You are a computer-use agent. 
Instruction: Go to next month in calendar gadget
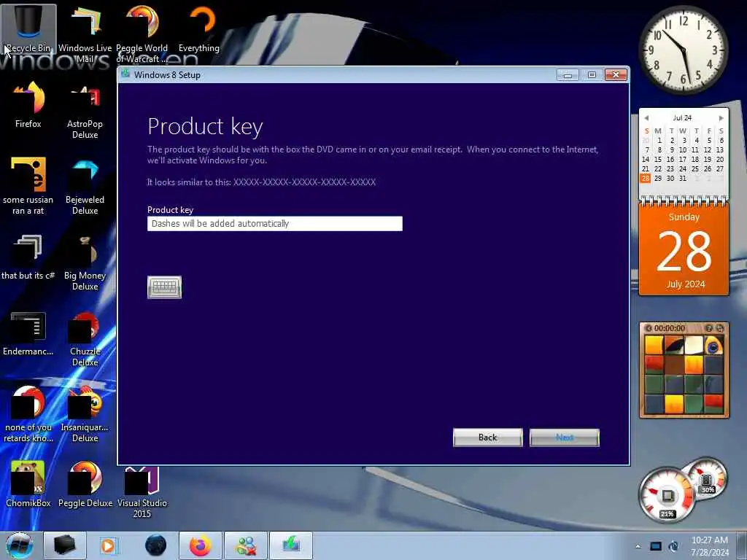click(x=721, y=117)
